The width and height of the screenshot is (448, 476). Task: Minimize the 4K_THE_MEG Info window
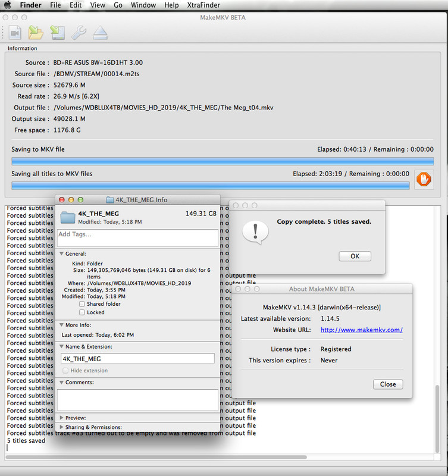(x=71, y=200)
